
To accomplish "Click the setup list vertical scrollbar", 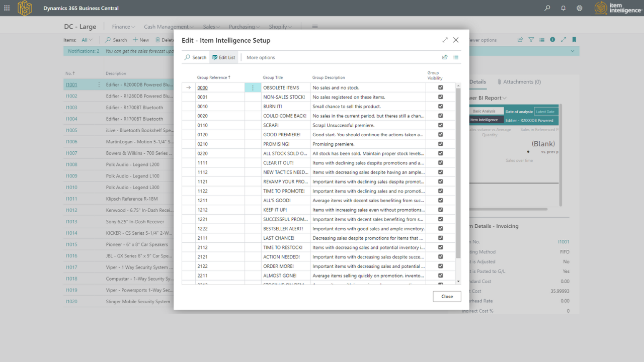I will coord(458,173).
